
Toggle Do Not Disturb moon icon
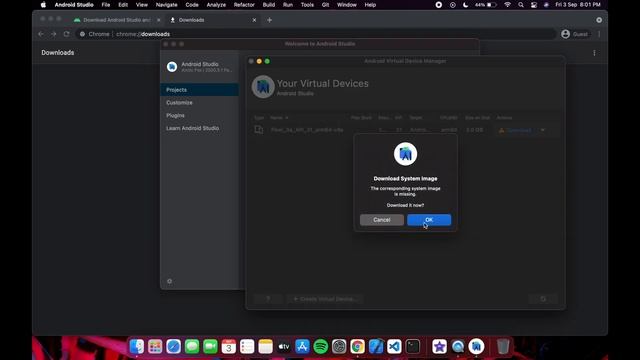coord(466,5)
